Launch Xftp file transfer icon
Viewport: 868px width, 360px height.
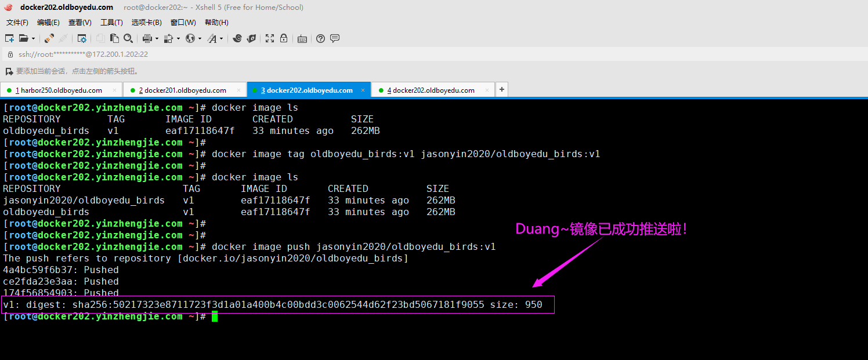pos(251,38)
